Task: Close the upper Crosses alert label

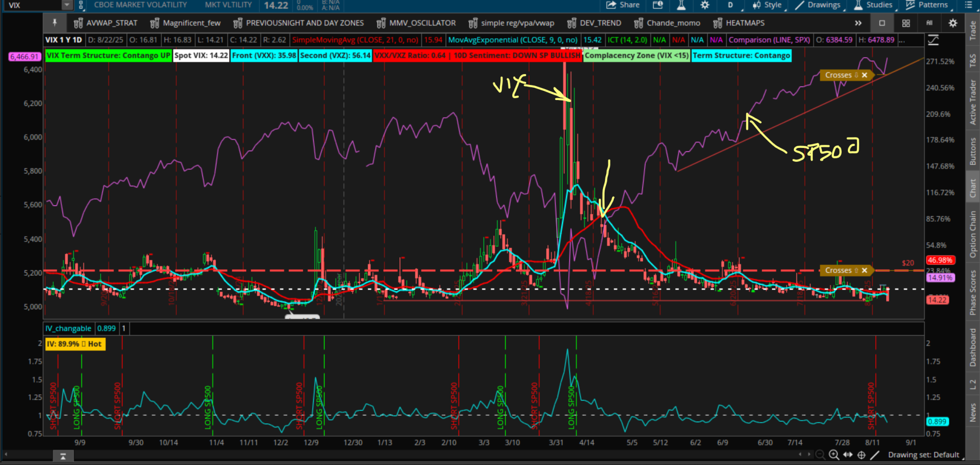Action: [x=864, y=75]
